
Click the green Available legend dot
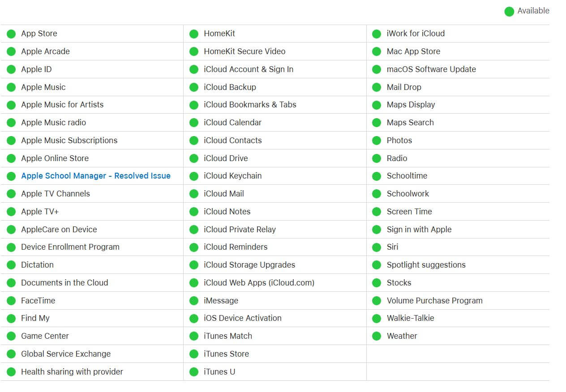click(x=509, y=11)
